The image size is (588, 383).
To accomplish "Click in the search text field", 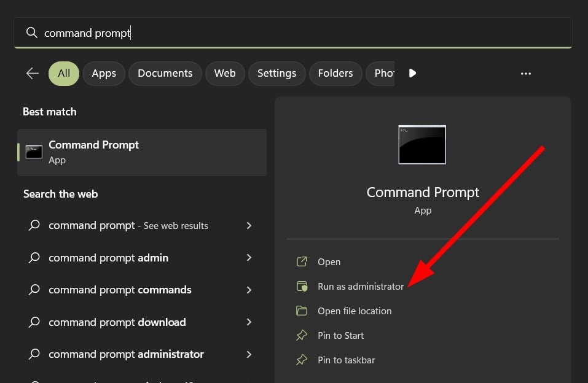I will tap(295, 33).
